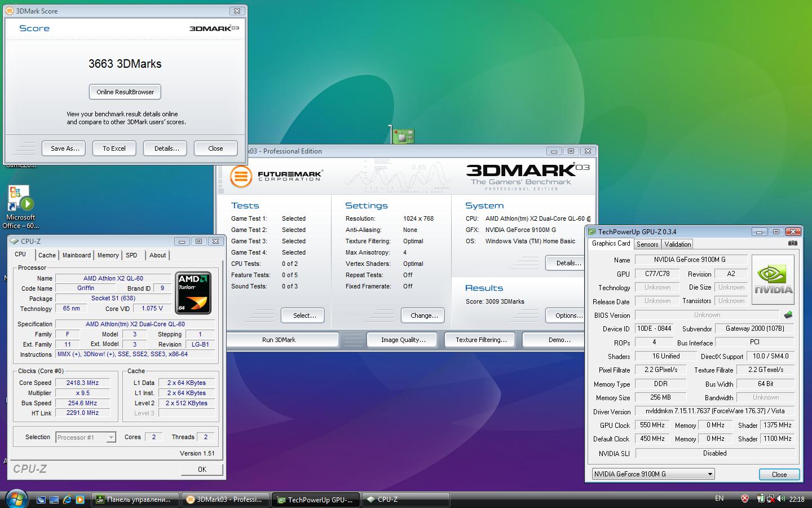Launch Windows Media Player from quick launch

coord(80,500)
